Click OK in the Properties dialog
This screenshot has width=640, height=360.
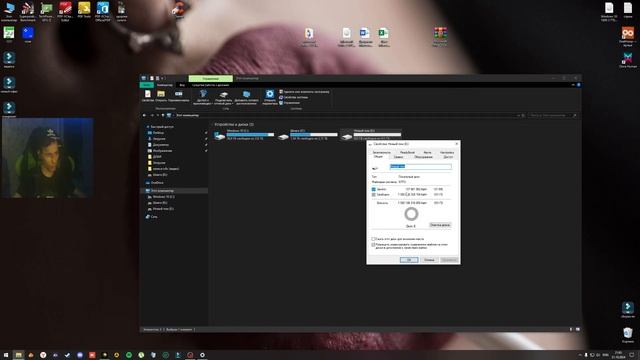click(409, 260)
